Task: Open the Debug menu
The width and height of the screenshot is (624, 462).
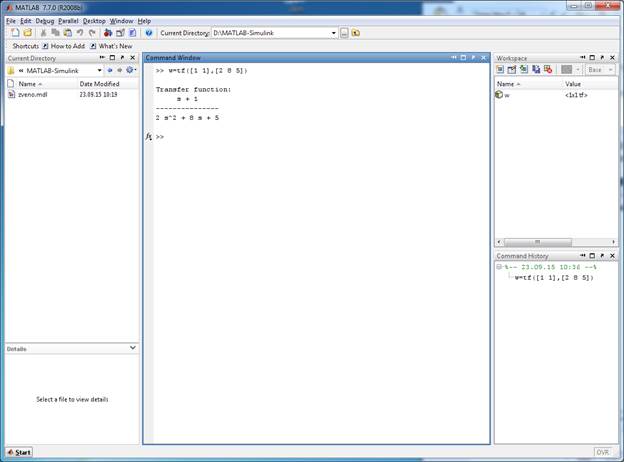Action: click(45, 21)
